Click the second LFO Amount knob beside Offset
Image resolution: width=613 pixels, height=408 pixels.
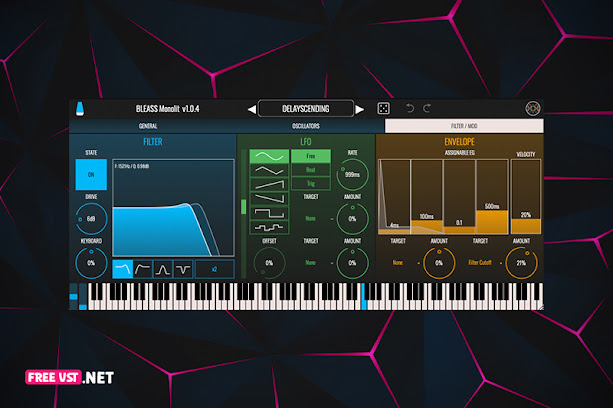tap(352, 263)
